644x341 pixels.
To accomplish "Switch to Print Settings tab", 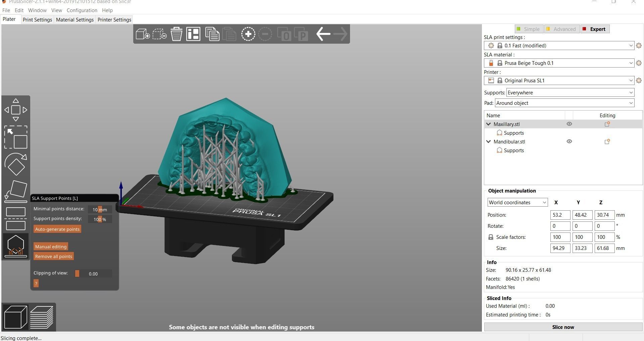I will [37, 20].
